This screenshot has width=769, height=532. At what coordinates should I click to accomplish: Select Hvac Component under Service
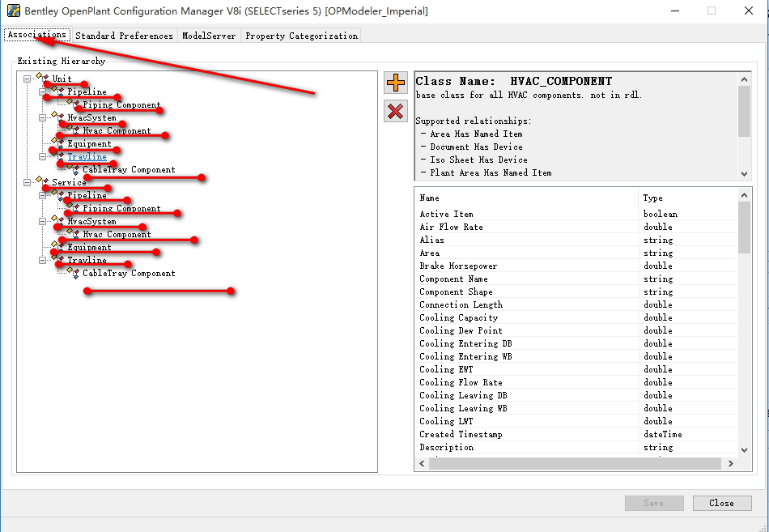[x=117, y=234]
